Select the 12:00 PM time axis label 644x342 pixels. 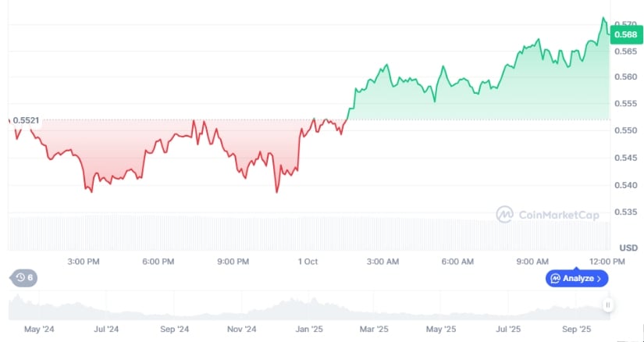click(x=607, y=261)
